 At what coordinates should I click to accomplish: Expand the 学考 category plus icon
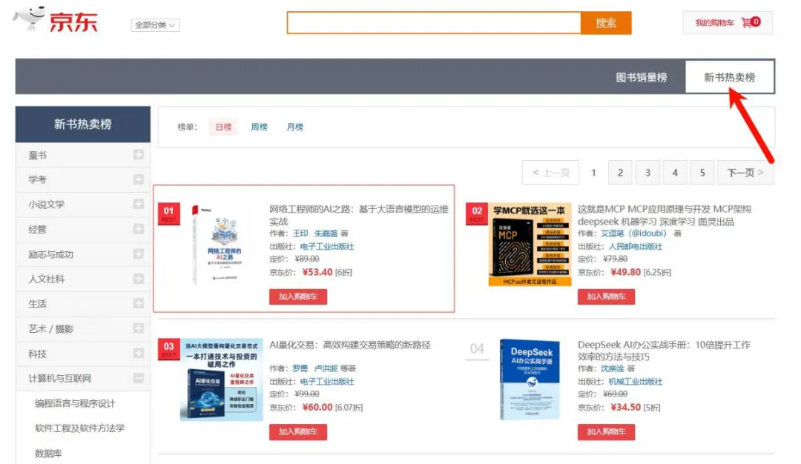pyautogui.click(x=138, y=179)
